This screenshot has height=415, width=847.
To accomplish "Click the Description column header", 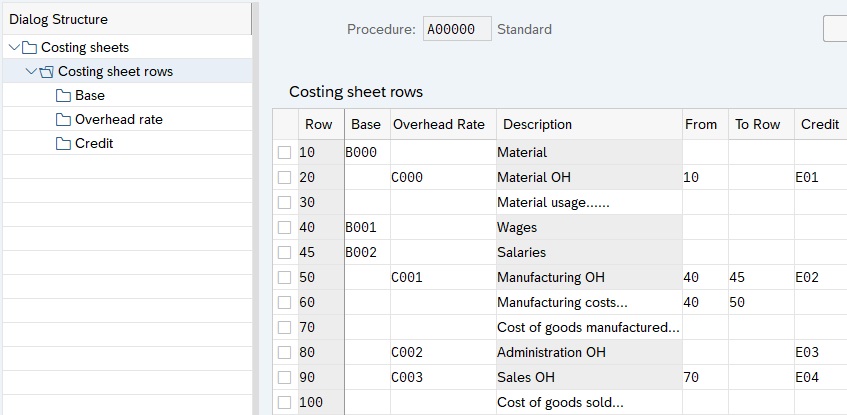I will 538,125.
